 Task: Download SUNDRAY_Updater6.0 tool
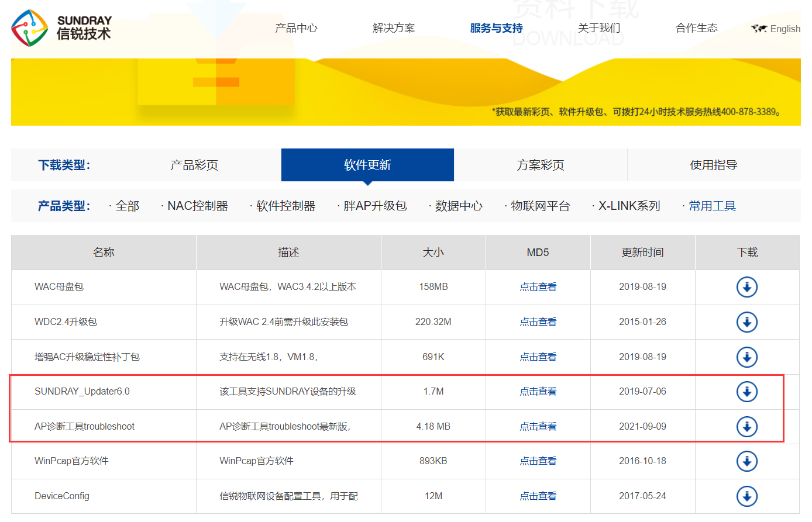tap(747, 391)
